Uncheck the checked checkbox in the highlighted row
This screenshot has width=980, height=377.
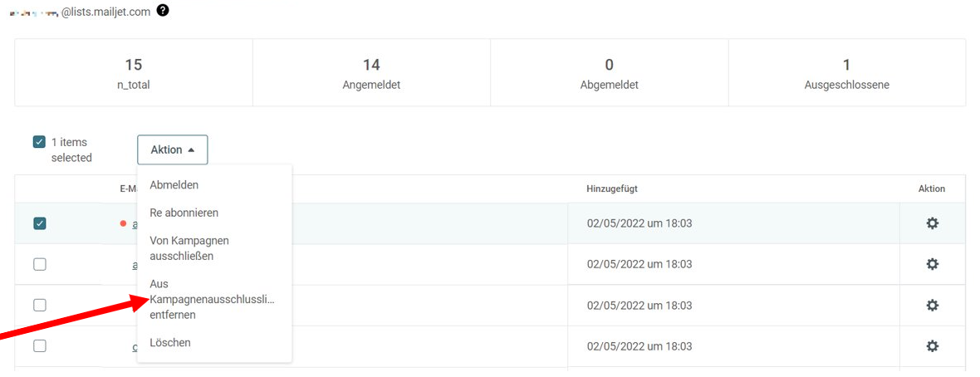(x=39, y=223)
